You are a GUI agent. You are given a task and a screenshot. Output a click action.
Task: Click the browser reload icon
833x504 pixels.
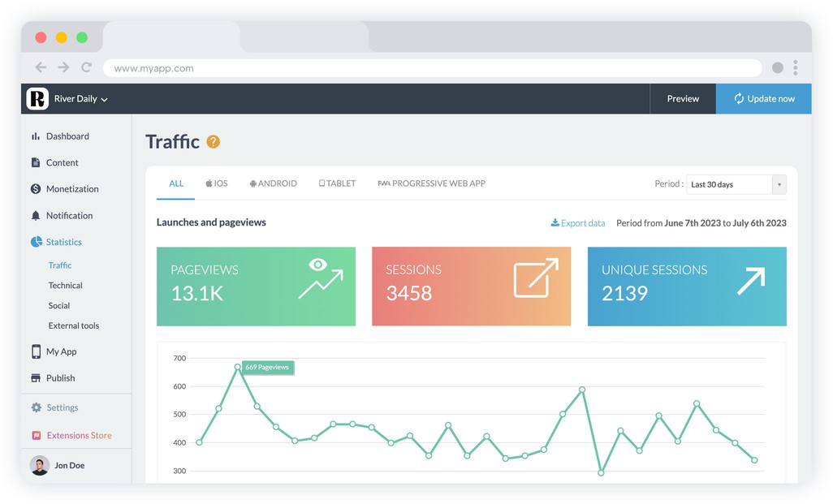pyautogui.click(x=87, y=67)
